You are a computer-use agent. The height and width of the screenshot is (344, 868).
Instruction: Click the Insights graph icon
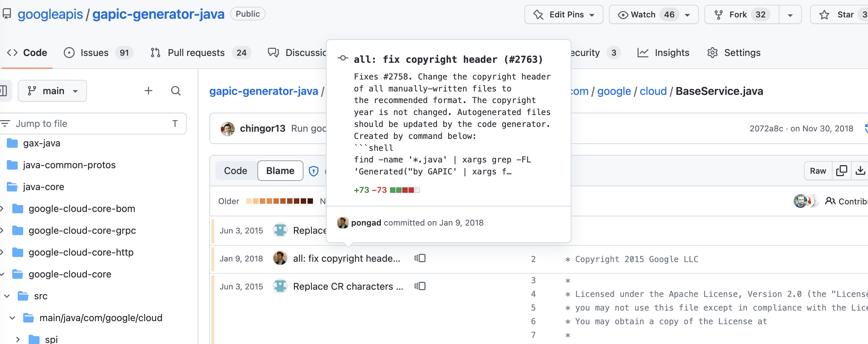tap(643, 53)
